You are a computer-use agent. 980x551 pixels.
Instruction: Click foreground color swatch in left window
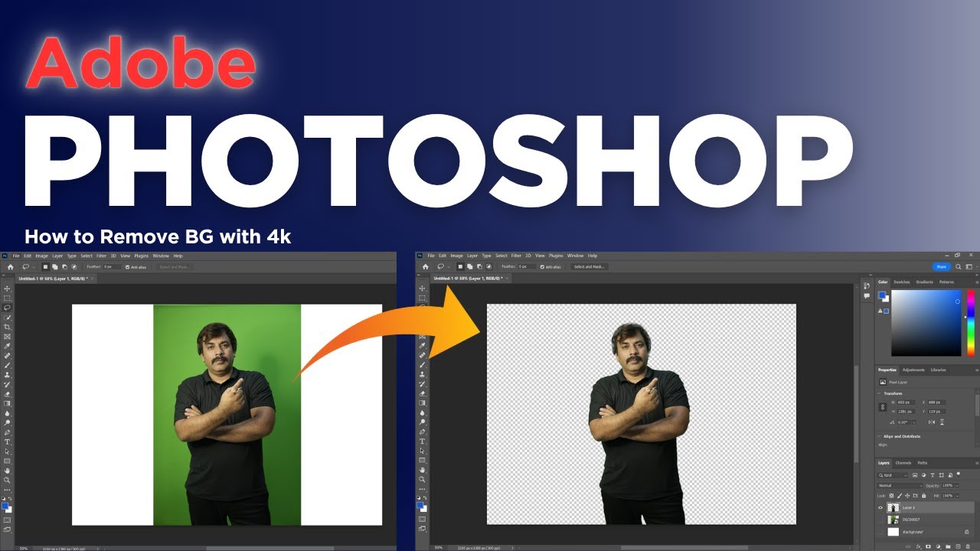pos(5,506)
